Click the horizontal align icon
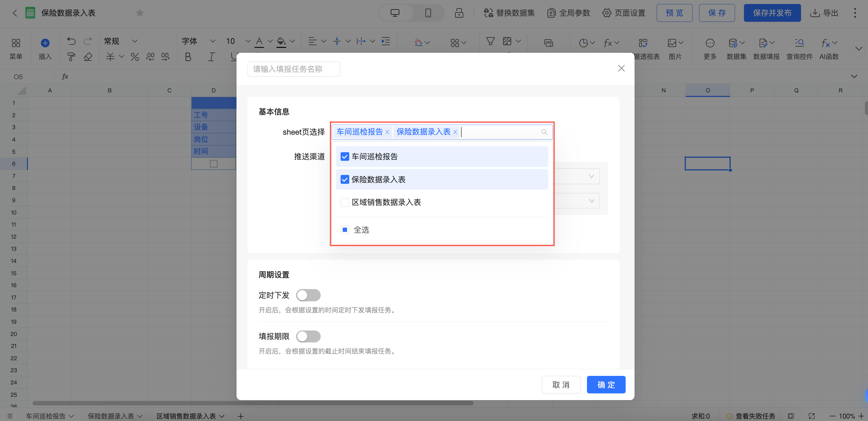Viewport: 868px width, 421px height. pyautogui.click(x=313, y=41)
